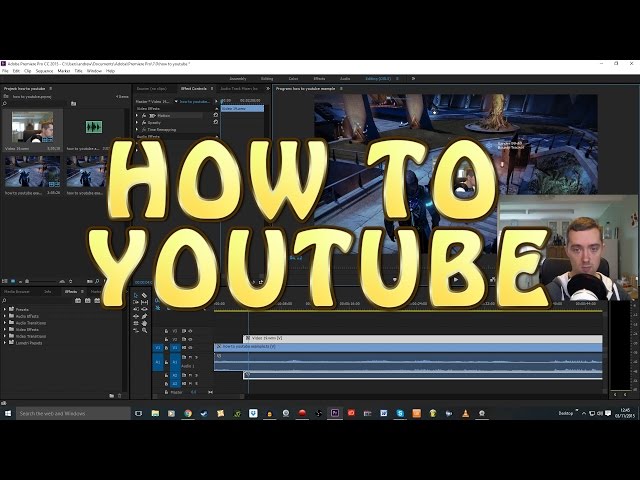Toggle the V3 track lock
Screen dimensions: 640x480
(x=166, y=331)
